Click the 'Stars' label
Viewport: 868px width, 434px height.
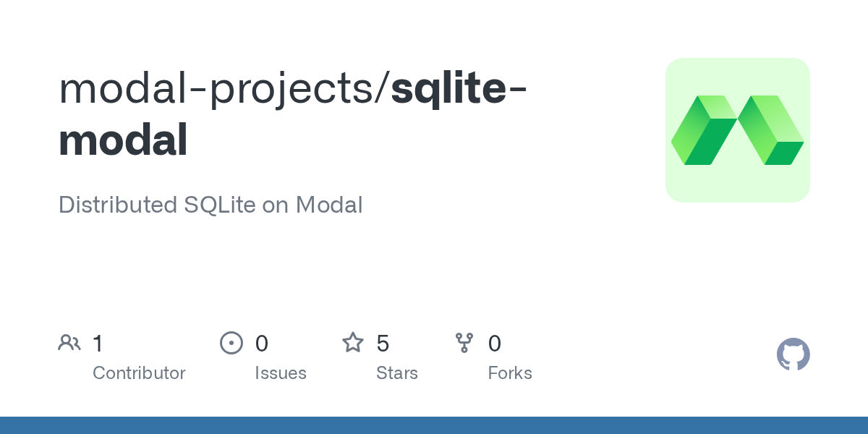tap(397, 373)
